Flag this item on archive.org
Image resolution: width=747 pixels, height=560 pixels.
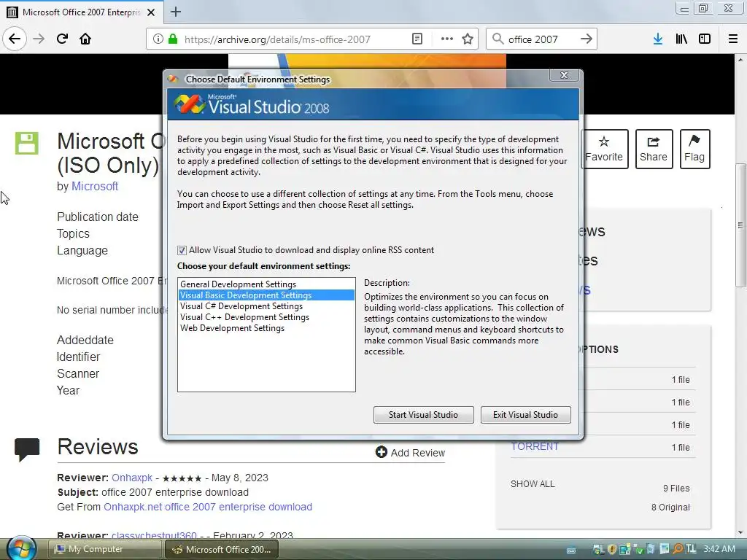694,149
